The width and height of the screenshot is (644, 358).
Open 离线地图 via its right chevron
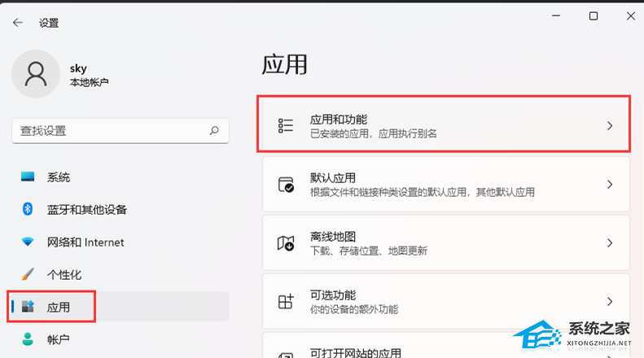tap(610, 243)
